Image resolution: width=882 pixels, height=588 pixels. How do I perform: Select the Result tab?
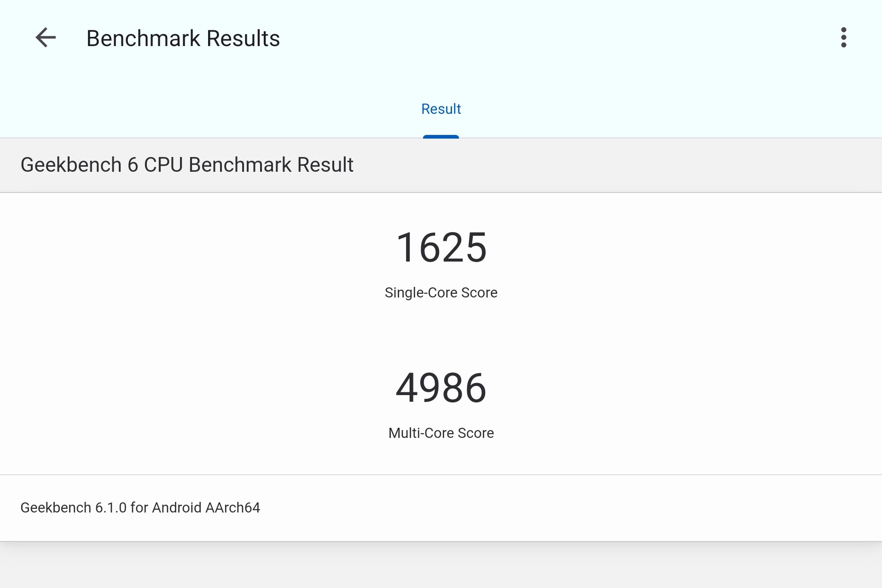441,109
